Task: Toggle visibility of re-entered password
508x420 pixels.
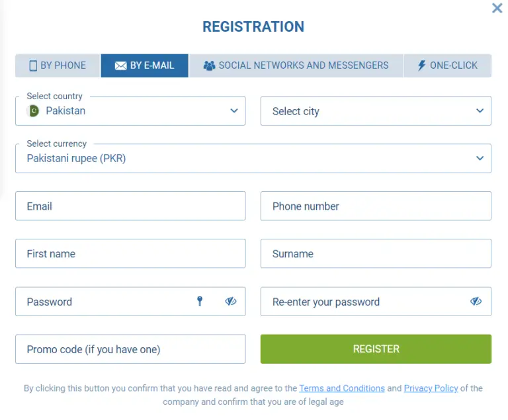Action: pos(476,302)
